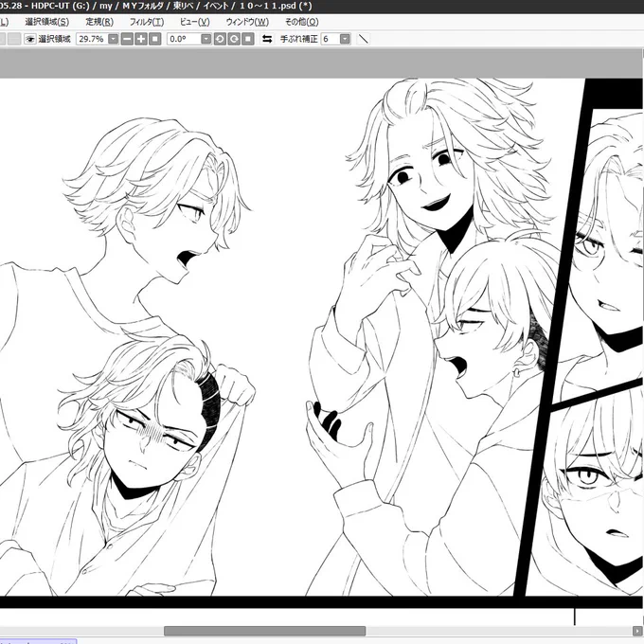
Task: Toggle the straight line drawing mode icon
Action: click(x=364, y=39)
